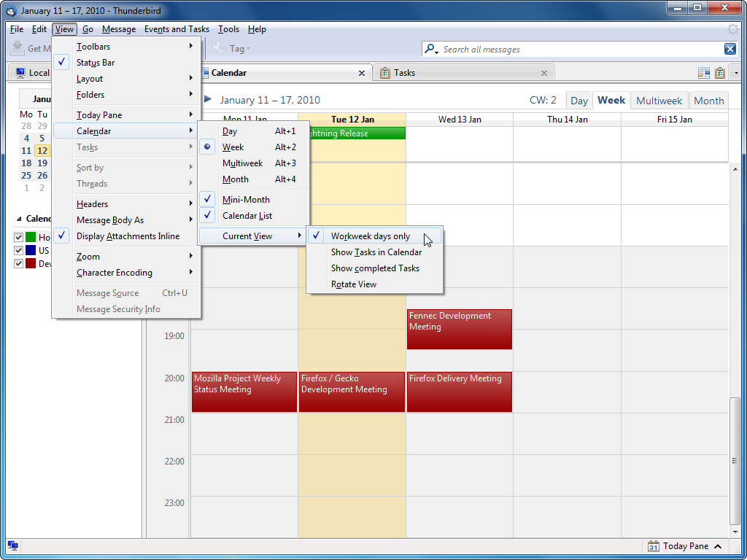Toggle Display Attachments Inline
747x560 pixels.
pyautogui.click(x=127, y=236)
